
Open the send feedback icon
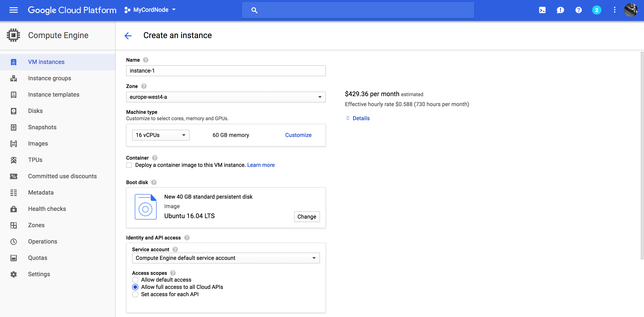[560, 10]
